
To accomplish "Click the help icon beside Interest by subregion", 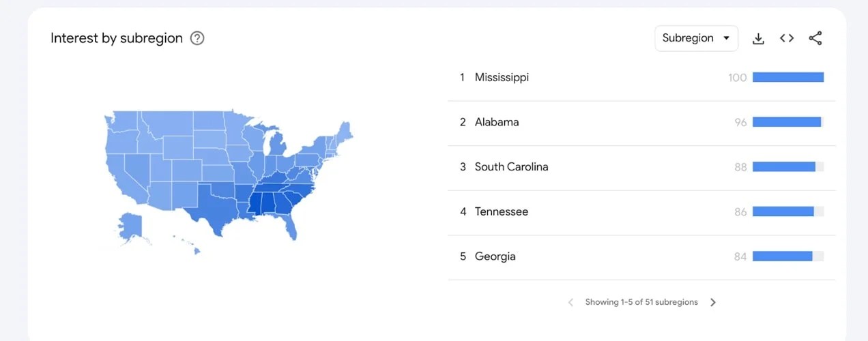I will tap(197, 38).
